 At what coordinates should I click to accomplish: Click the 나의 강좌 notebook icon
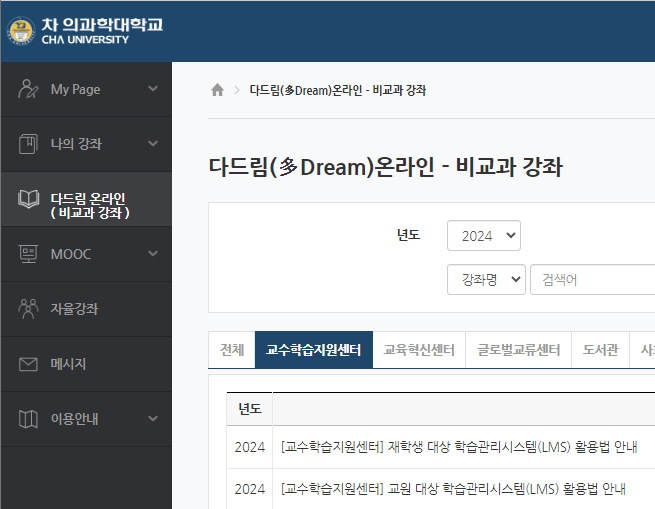pyautogui.click(x=29, y=144)
